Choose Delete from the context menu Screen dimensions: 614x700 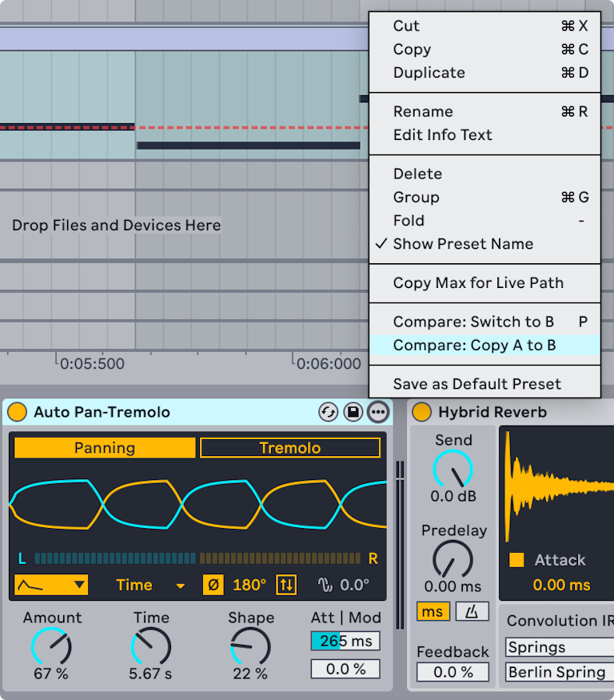click(x=484, y=174)
